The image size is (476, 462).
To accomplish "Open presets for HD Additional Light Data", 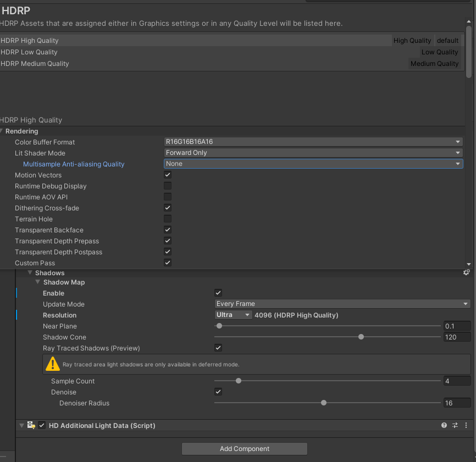I will click(x=455, y=425).
